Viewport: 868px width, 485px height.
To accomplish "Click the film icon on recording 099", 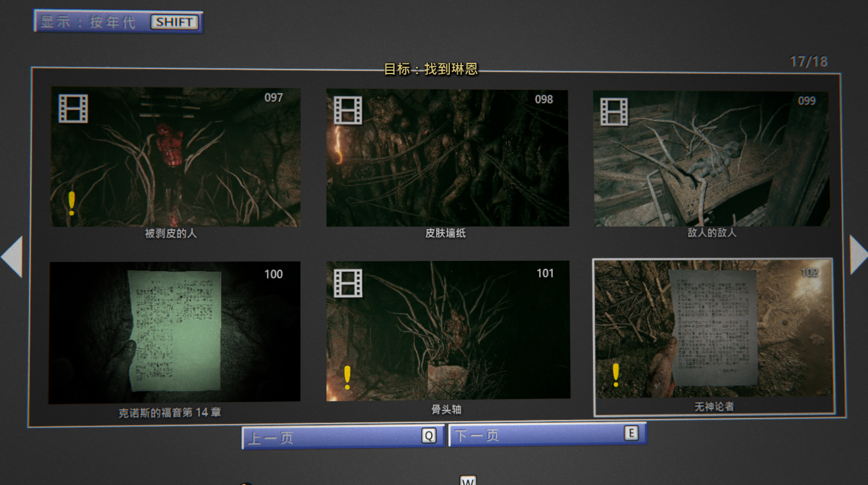I will coord(614,111).
